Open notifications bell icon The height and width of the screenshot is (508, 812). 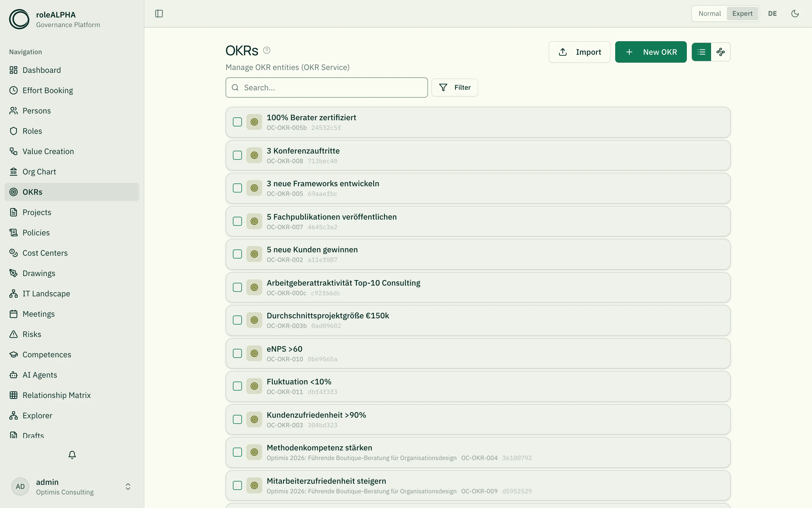pyautogui.click(x=72, y=455)
